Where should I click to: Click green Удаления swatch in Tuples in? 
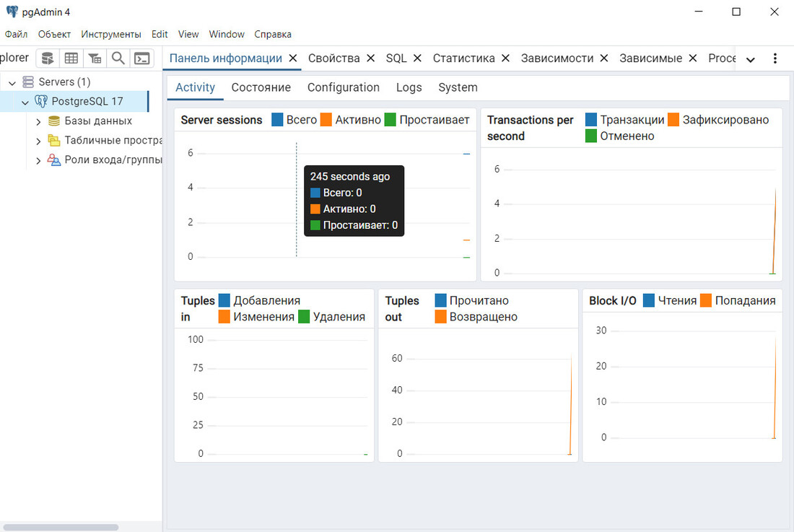point(304,316)
